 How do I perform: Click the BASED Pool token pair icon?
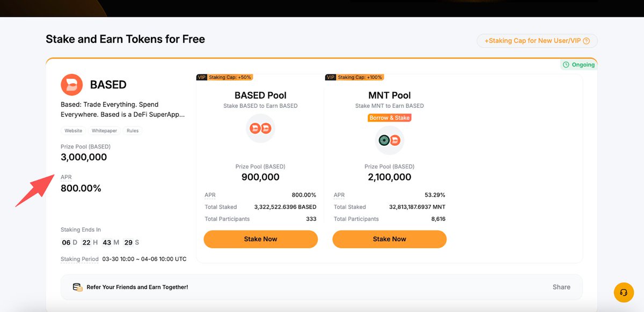coord(260,128)
